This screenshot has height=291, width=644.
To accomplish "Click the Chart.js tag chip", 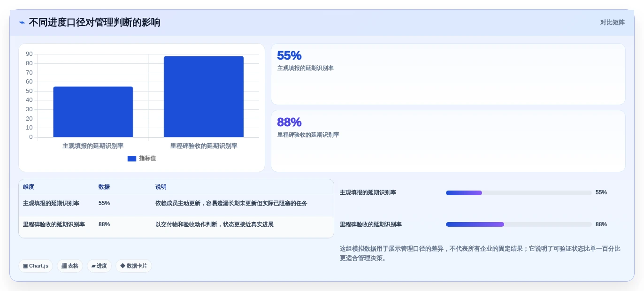I will [x=36, y=266].
